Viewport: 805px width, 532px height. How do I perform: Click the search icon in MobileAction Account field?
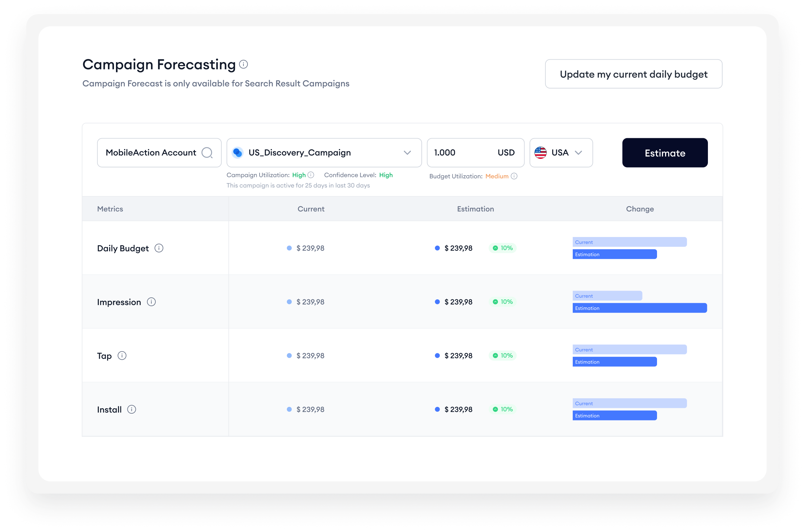pos(207,153)
